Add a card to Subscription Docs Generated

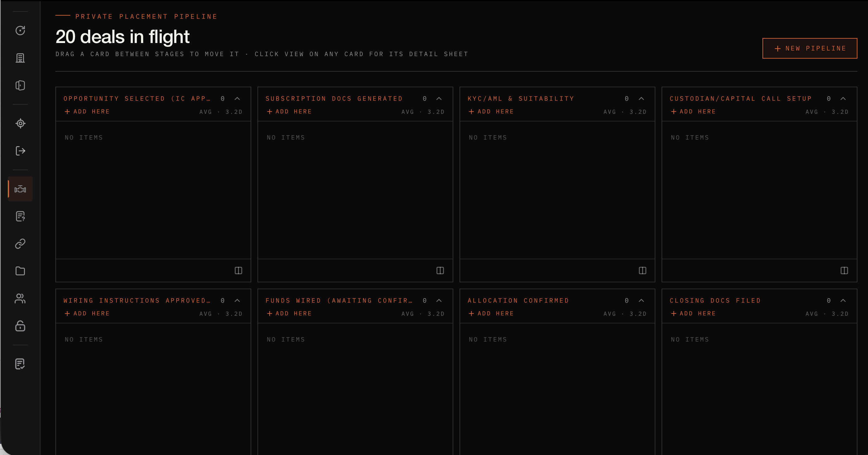pyautogui.click(x=289, y=112)
